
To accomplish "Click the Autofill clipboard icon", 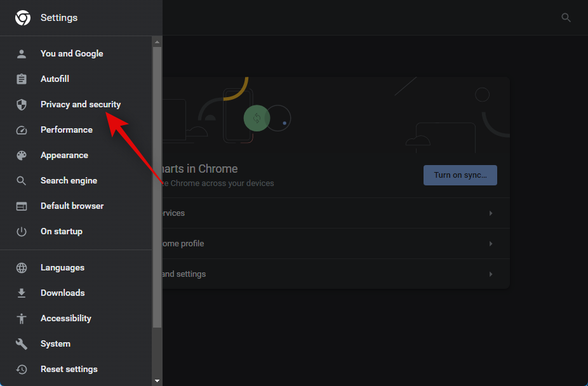I will point(22,79).
